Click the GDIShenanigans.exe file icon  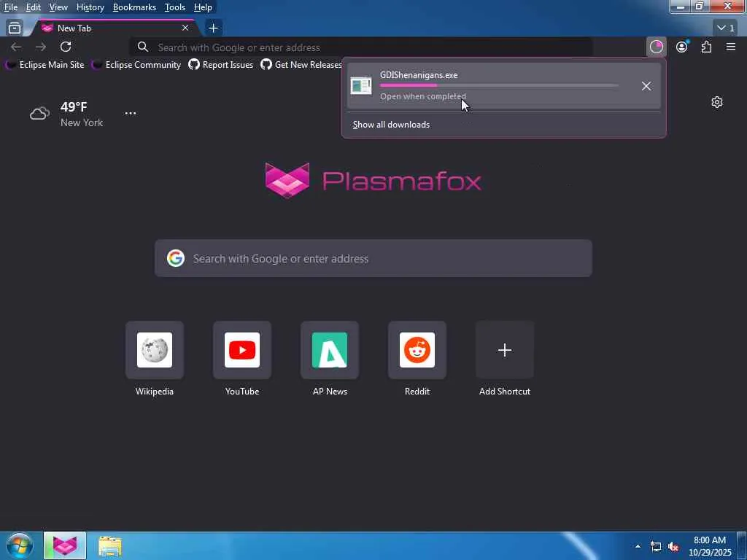click(361, 86)
